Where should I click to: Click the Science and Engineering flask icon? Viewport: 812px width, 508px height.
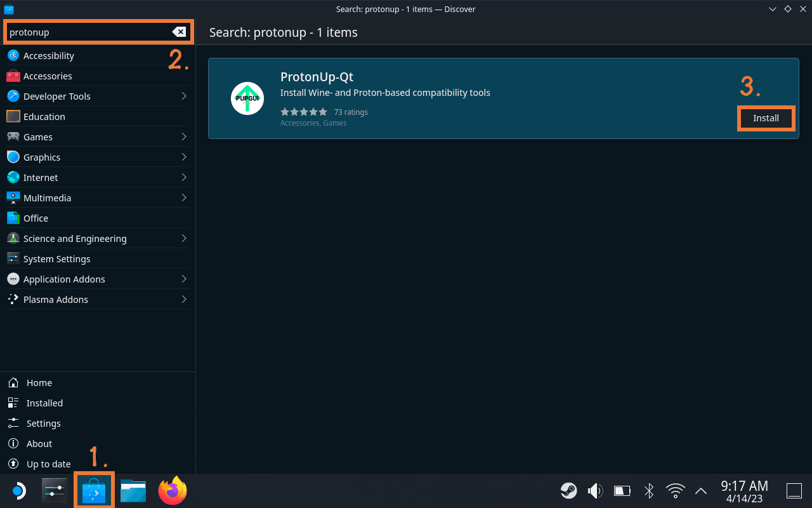tap(13, 239)
